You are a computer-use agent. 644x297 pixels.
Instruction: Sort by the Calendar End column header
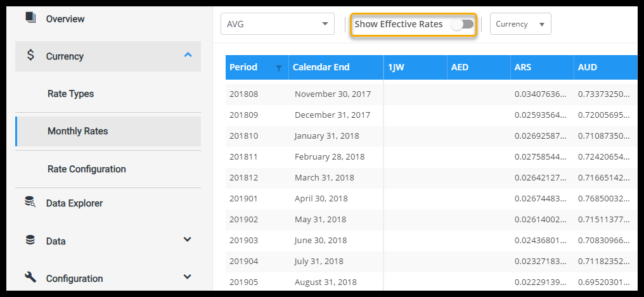[x=321, y=67]
